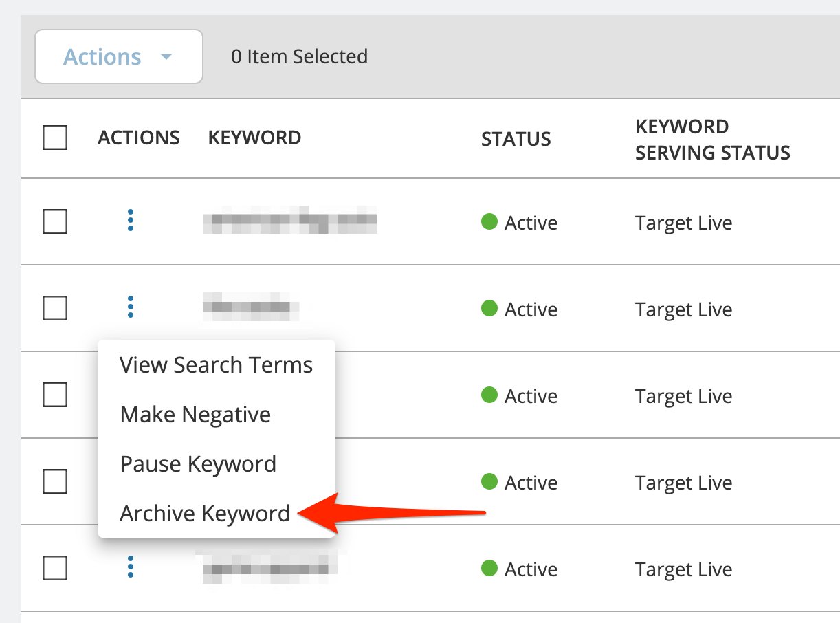Check the second keyword row checkbox

tap(55, 308)
